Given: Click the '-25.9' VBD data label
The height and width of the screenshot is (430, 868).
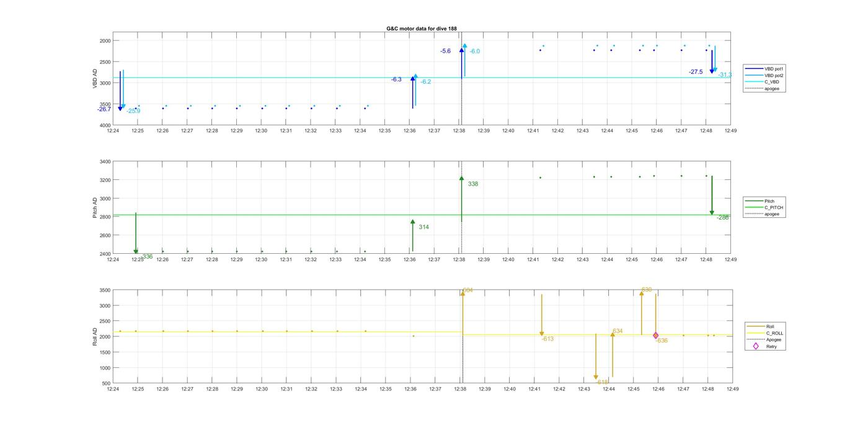Looking at the screenshot, I should (x=133, y=111).
